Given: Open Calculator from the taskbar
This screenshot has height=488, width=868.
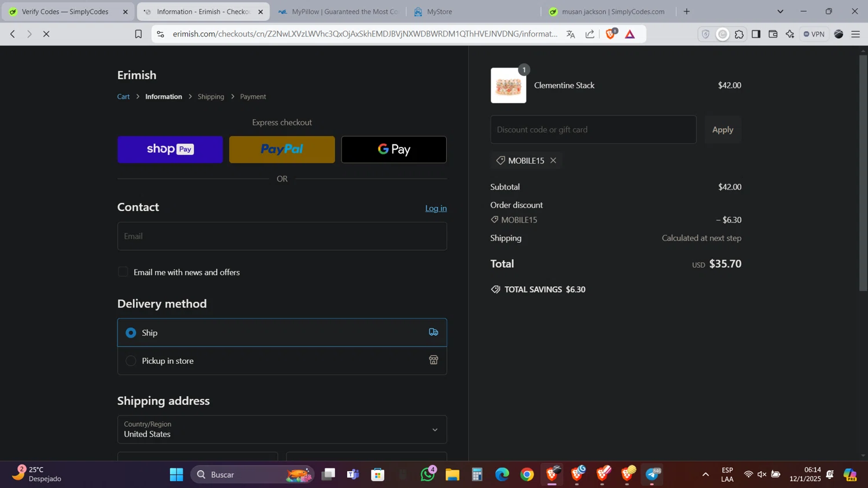Looking at the screenshot, I should pos(477,475).
